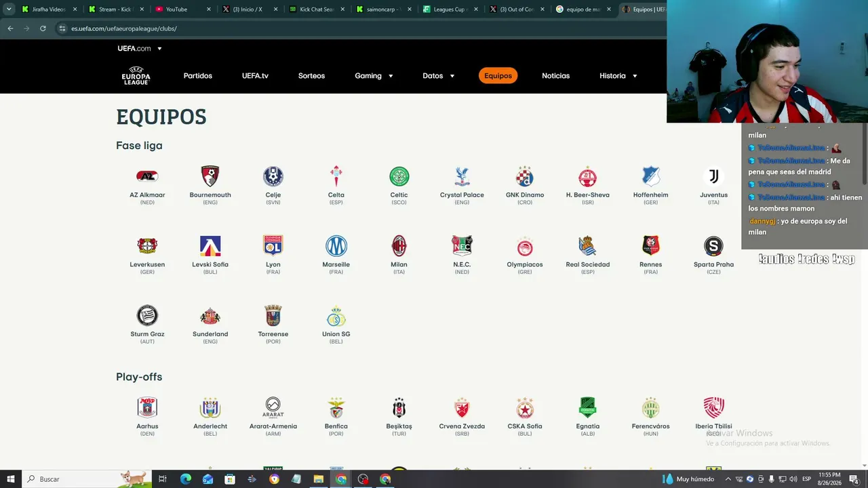Click the Beşiktaş crest

coord(399,408)
